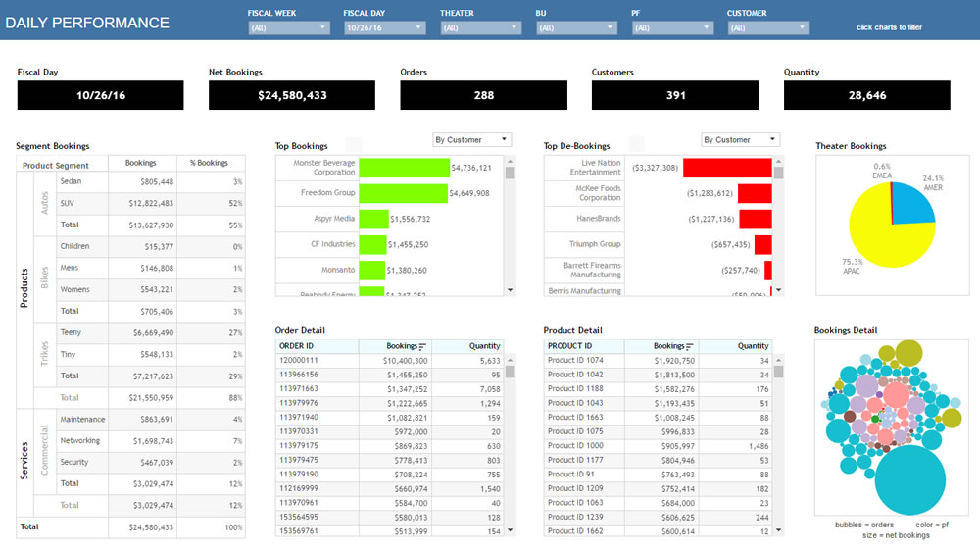Select the olive bubble atop Bookings Detail

coord(909,352)
